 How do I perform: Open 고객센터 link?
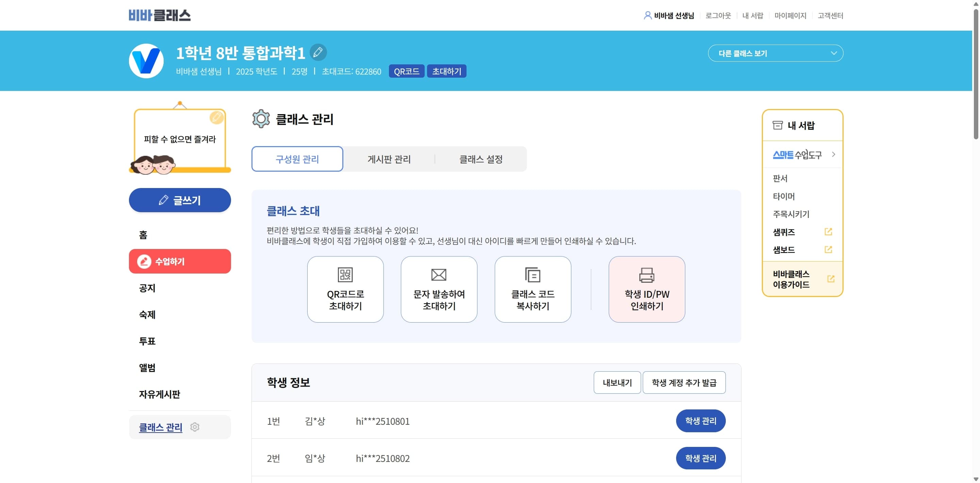831,16
